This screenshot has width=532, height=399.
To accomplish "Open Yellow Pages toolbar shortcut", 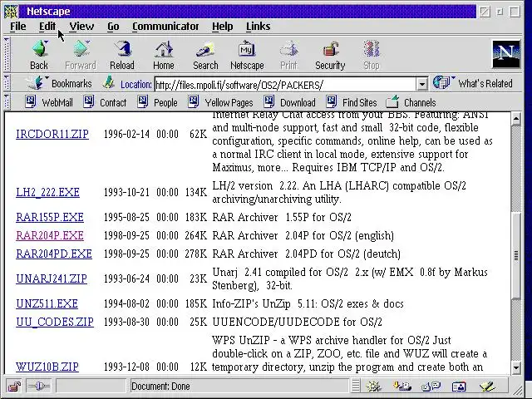I will click(x=220, y=102).
